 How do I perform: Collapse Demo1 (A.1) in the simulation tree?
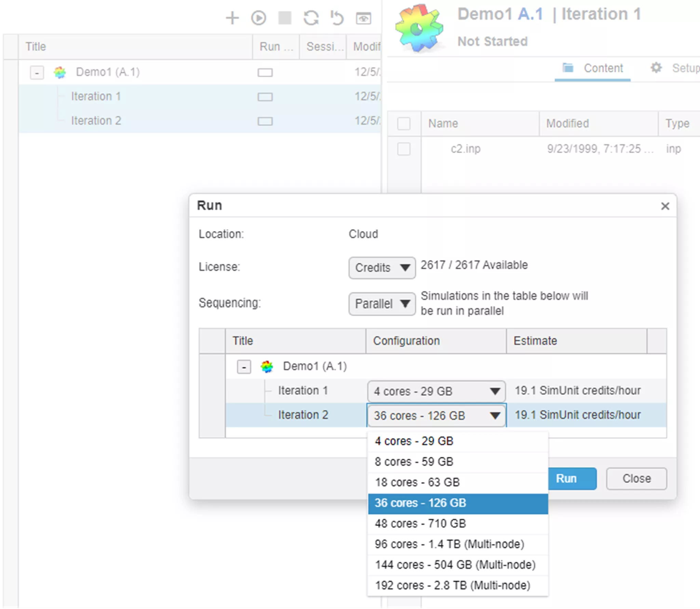point(37,73)
